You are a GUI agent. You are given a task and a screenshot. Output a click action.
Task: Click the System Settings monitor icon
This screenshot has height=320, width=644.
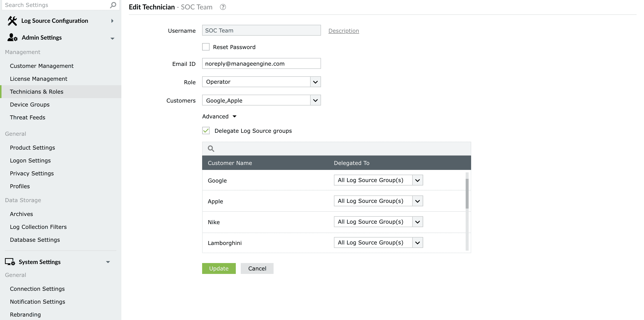[x=10, y=262]
